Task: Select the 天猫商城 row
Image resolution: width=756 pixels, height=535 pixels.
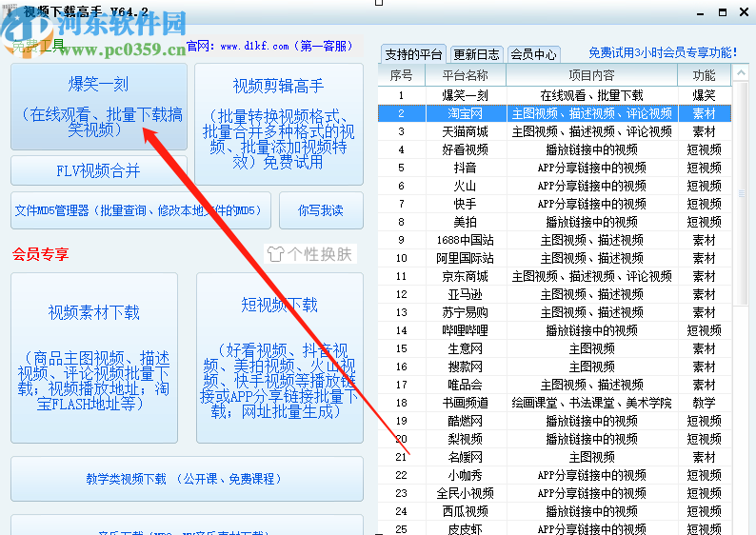Action: [x=554, y=131]
